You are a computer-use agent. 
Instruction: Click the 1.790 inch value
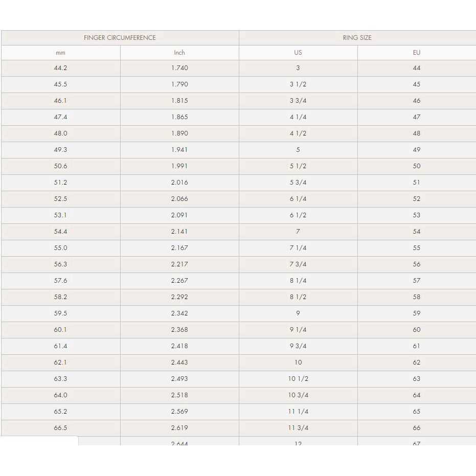click(179, 84)
